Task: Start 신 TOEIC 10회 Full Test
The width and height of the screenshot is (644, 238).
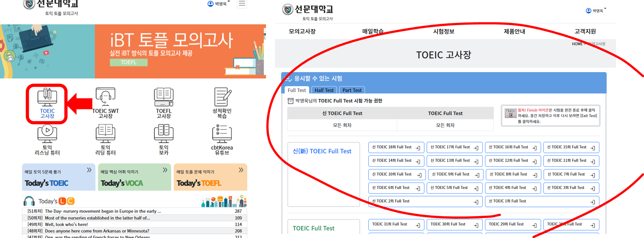Action: pyautogui.click(x=397, y=175)
